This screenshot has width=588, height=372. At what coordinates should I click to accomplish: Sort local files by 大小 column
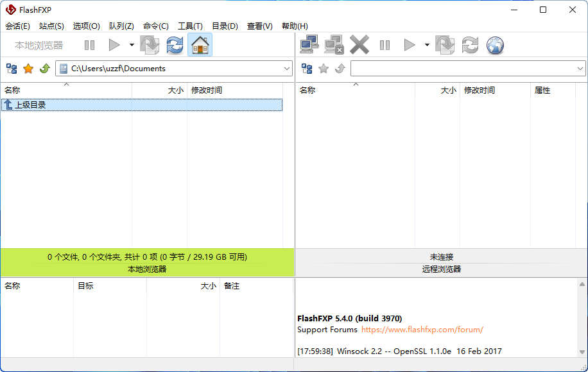tap(159, 90)
